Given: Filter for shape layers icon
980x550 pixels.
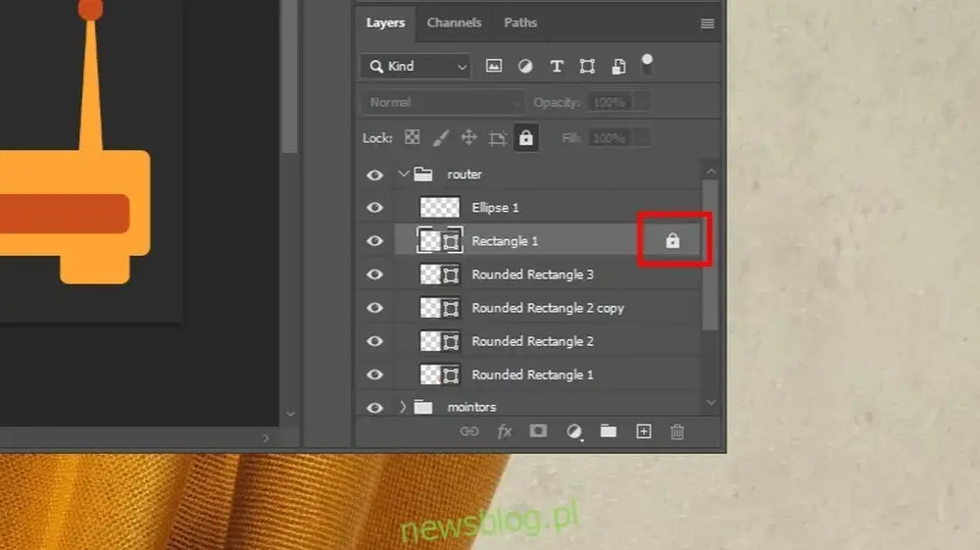Looking at the screenshot, I should tap(587, 67).
